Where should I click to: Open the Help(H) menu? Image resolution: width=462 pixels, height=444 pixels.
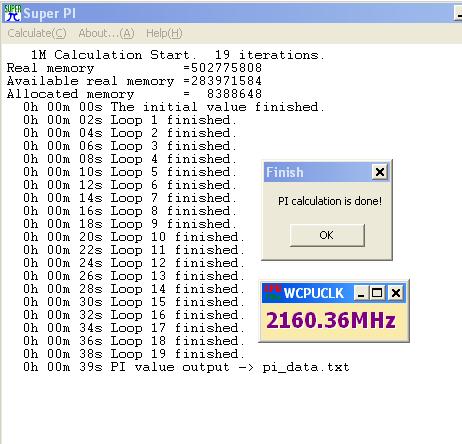(x=164, y=33)
